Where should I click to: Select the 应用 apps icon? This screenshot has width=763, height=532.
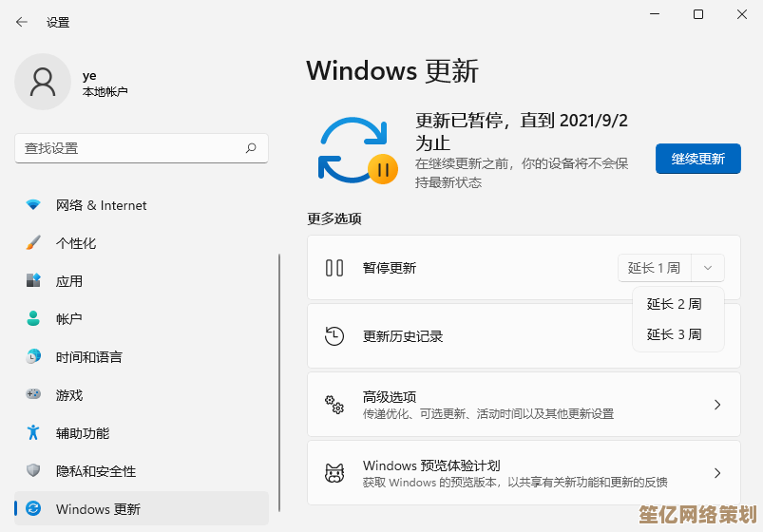[x=33, y=280]
